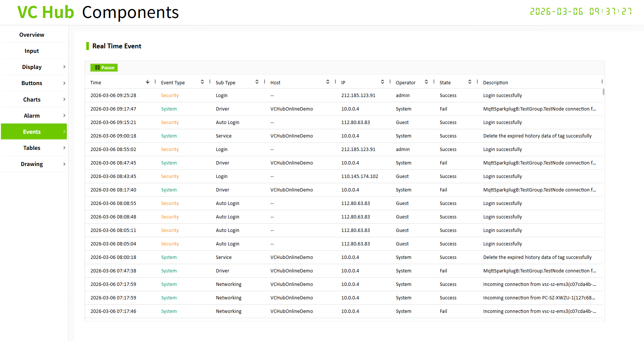Image resolution: width=644 pixels, height=341 pixels.
Task: Select the Events menu item
Action: [32, 132]
